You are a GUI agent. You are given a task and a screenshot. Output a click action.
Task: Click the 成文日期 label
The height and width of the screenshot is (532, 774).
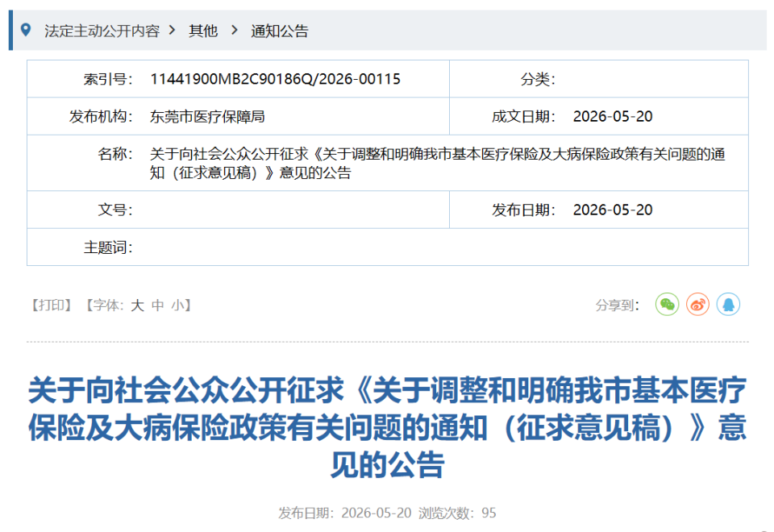tap(524, 116)
